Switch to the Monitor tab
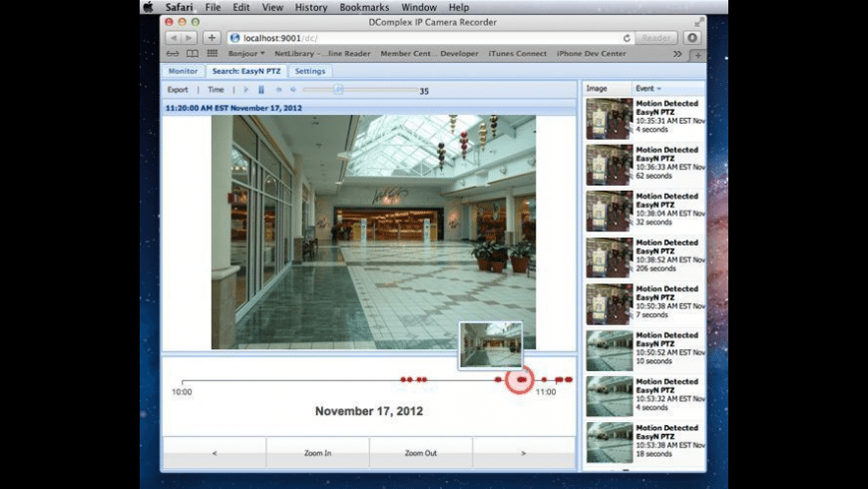 (183, 71)
